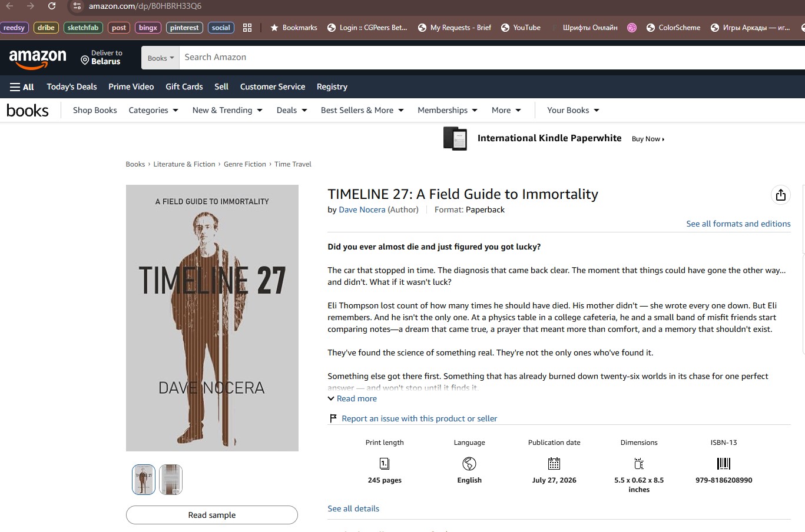805x532 pixels.
Task: Click the Publication date calendar icon
Action: [554, 464]
